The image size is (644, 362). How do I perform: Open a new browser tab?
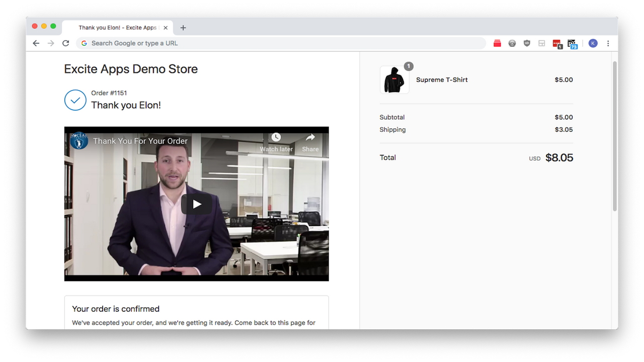click(183, 28)
